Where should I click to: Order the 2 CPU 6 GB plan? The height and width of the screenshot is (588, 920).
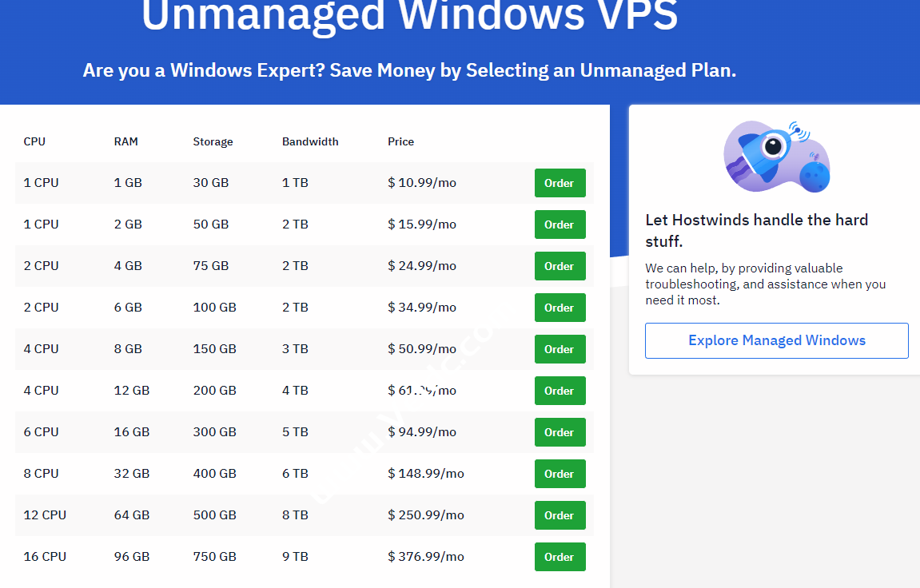tap(560, 308)
